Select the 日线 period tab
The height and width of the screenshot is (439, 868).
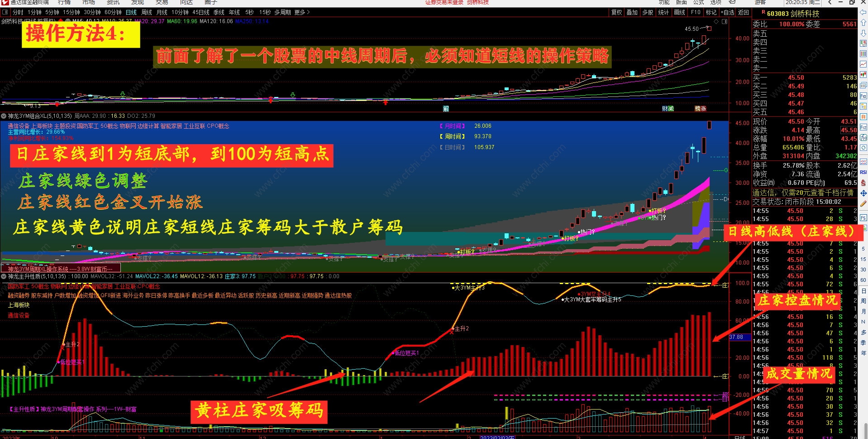131,12
